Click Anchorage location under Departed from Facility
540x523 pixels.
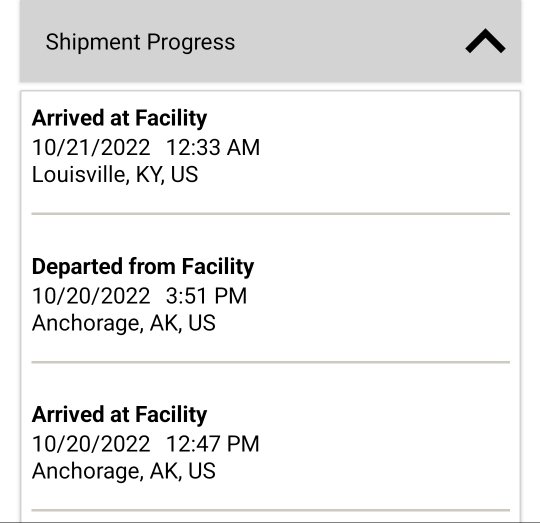124,323
